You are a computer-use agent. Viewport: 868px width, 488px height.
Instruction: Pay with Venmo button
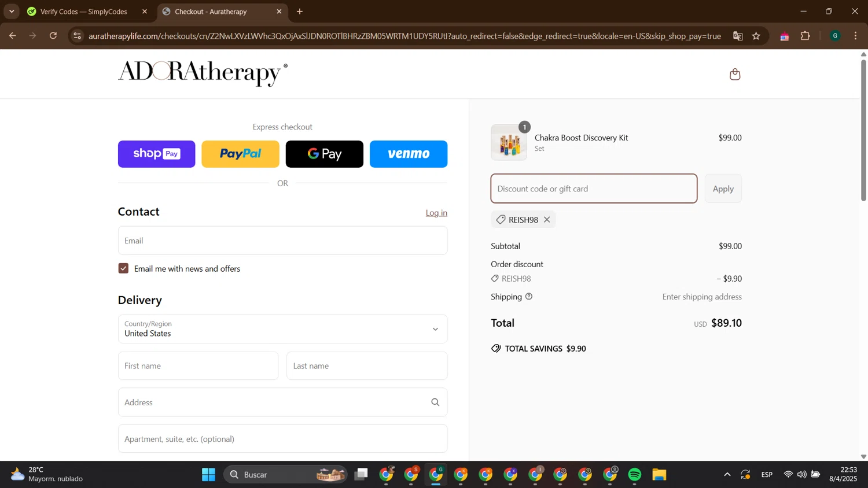(409, 154)
